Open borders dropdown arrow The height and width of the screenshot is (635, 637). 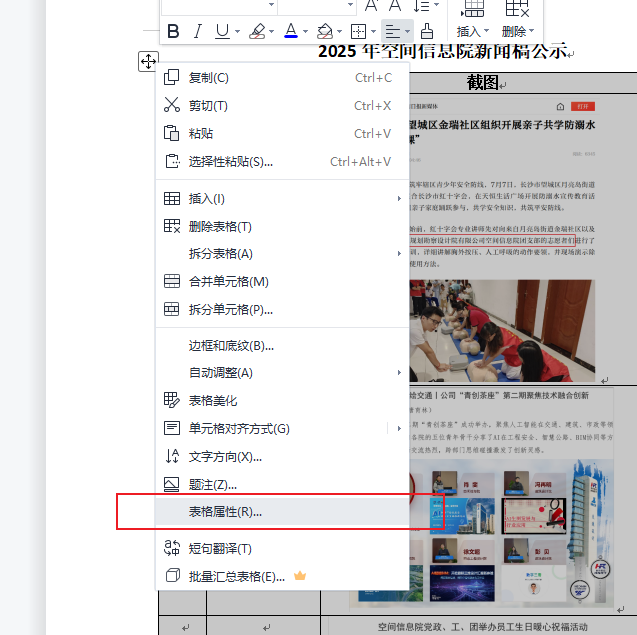pos(373,31)
